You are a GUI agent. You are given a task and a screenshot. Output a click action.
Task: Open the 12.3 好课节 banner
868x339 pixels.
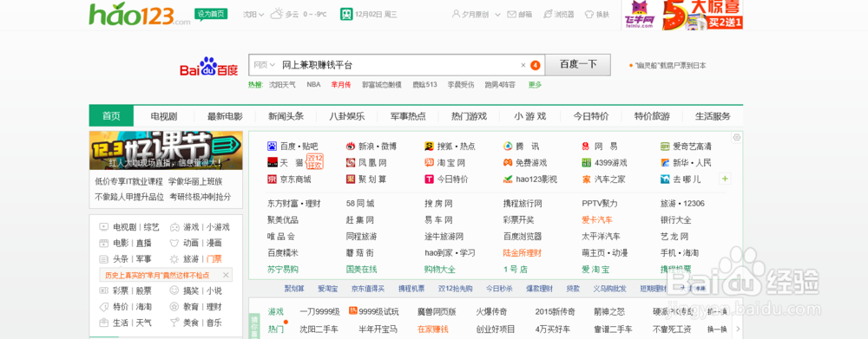click(x=166, y=150)
